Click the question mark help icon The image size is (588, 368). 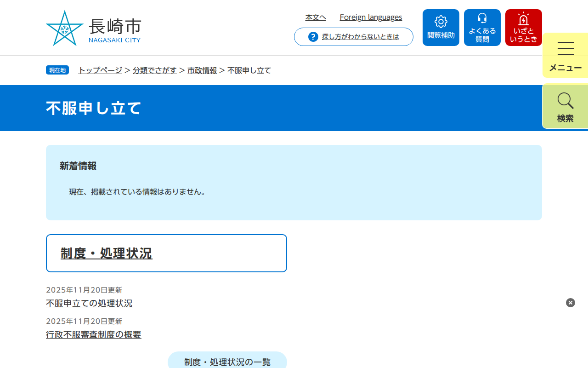(x=313, y=37)
